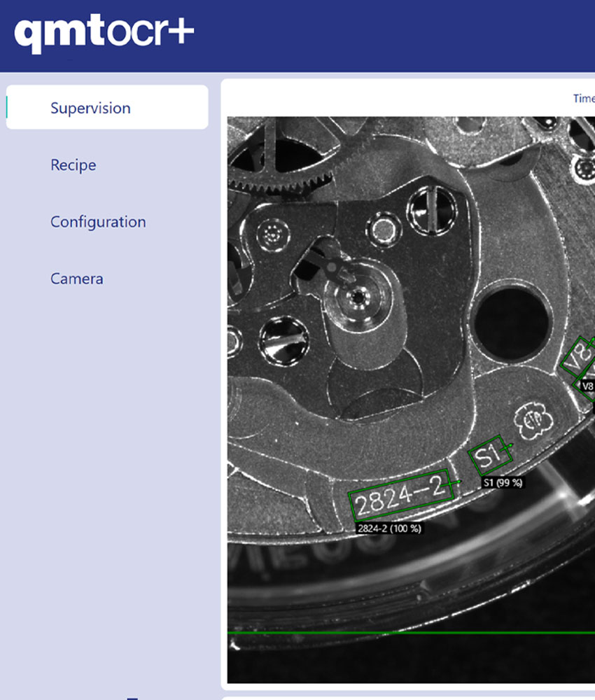
Task: Click the Time label above the image
Action: point(583,99)
